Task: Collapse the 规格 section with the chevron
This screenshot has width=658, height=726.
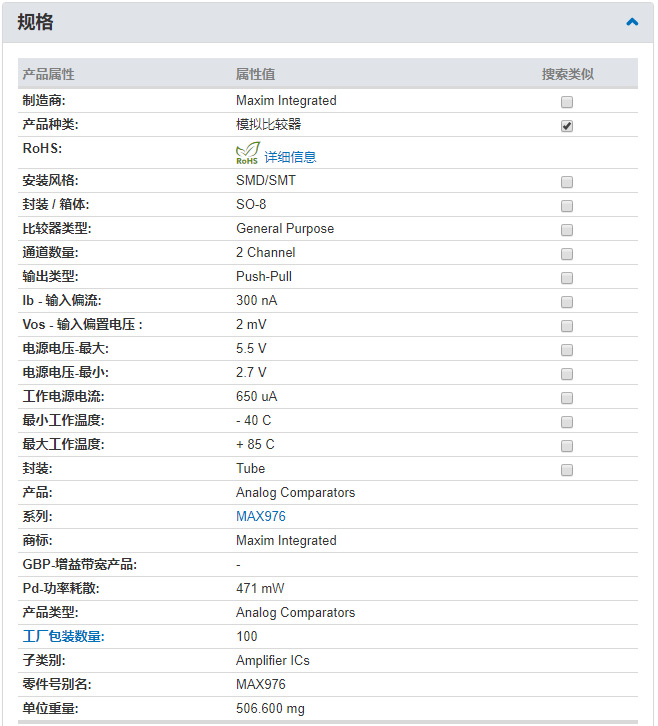Action: tap(632, 22)
